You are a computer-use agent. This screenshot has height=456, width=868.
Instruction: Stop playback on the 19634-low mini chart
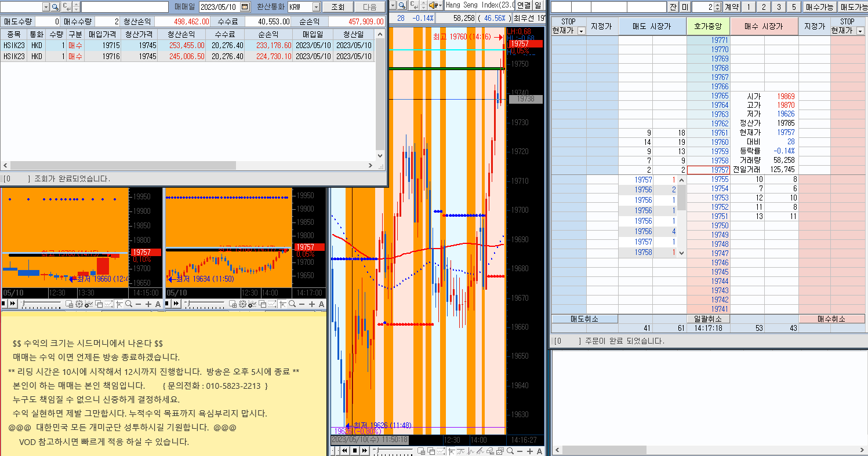[166, 304]
